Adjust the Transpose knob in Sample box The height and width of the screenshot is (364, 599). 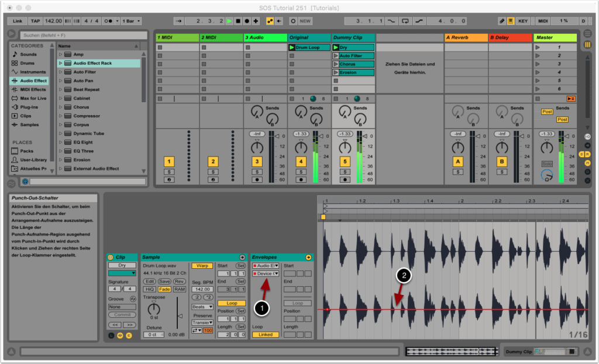[x=154, y=310]
